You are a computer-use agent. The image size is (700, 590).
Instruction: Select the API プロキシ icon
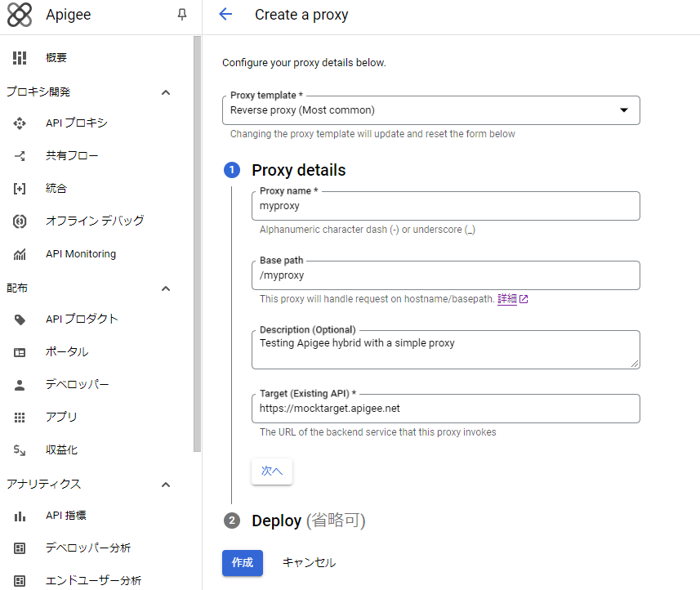coord(20,123)
